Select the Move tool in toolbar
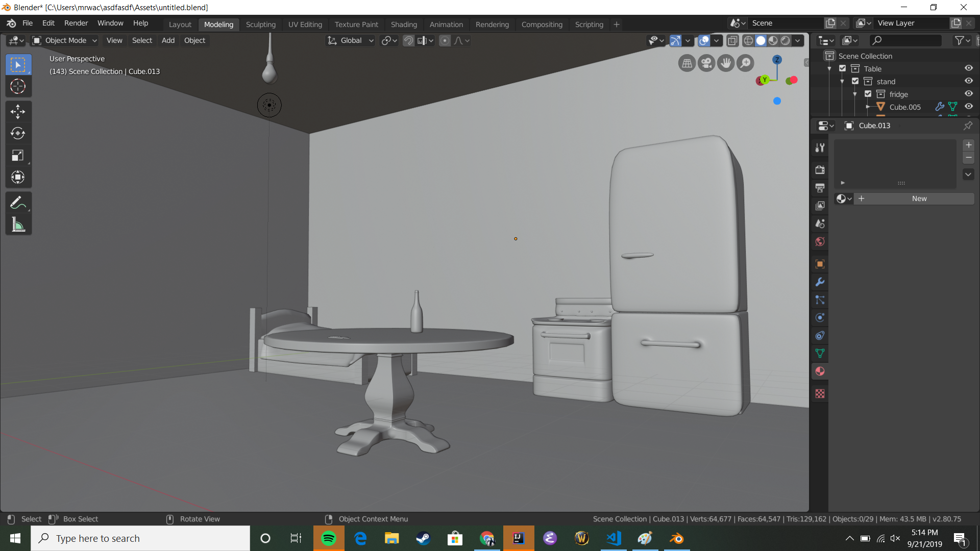Image resolution: width=980 pixels, height=551 pixels. point(18,111)
